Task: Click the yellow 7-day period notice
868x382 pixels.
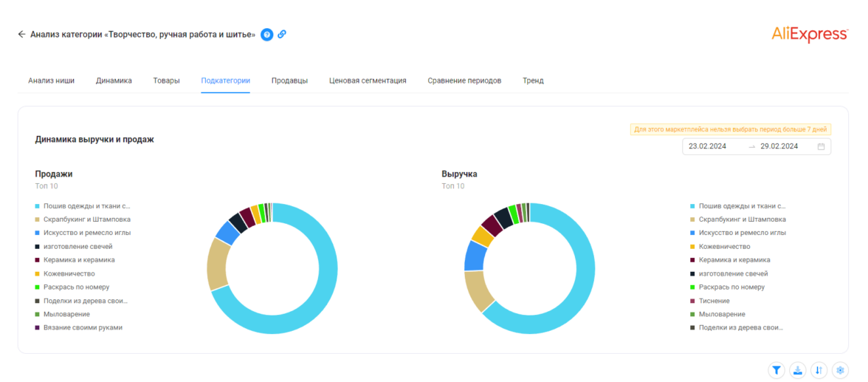Action: coord(731,129)
